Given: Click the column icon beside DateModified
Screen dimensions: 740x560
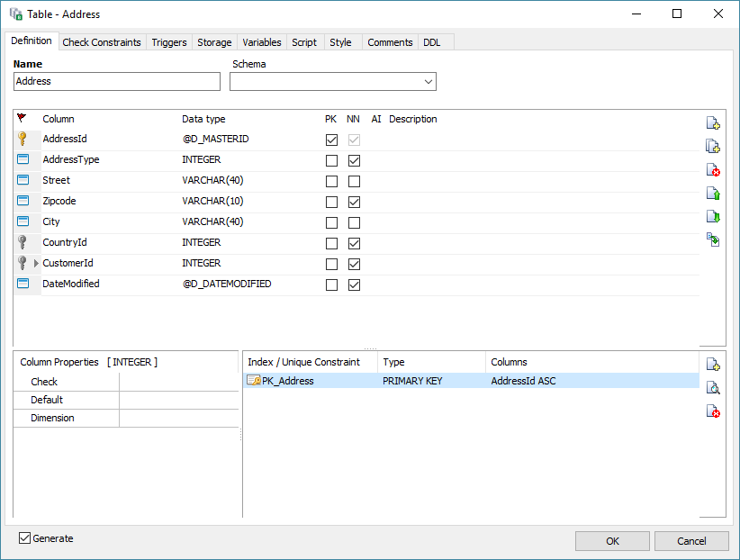Looking at the screenshot, I should click(23, 284).
